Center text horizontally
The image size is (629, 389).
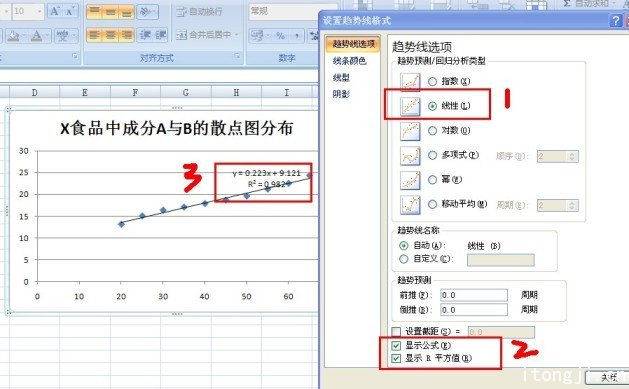(110, 35)
